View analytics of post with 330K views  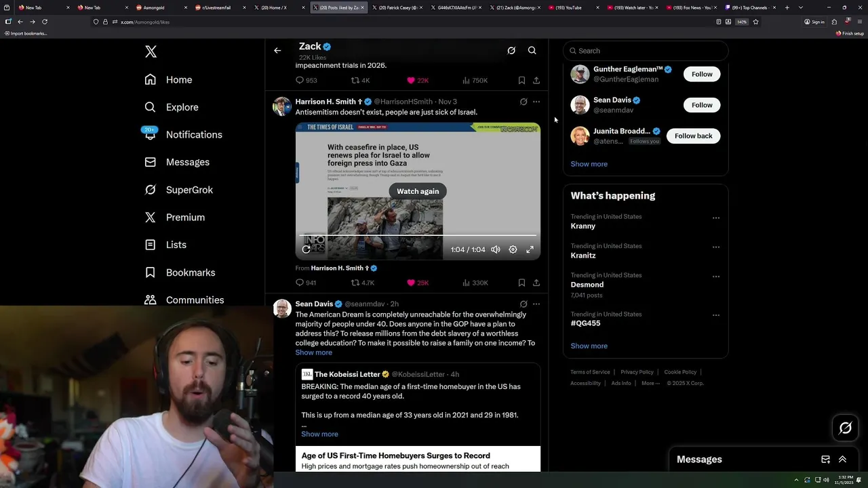click(x=475, y=283)
